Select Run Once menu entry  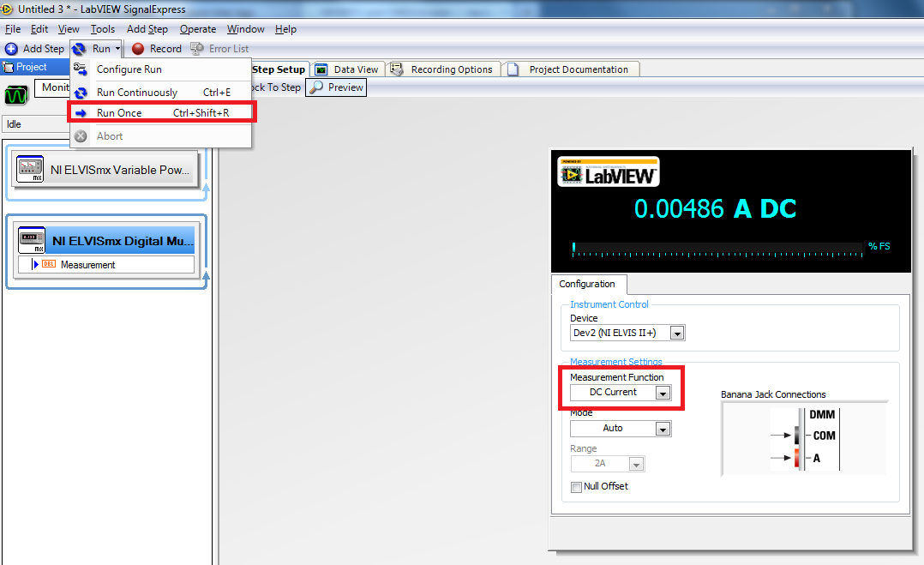point(160,112)
